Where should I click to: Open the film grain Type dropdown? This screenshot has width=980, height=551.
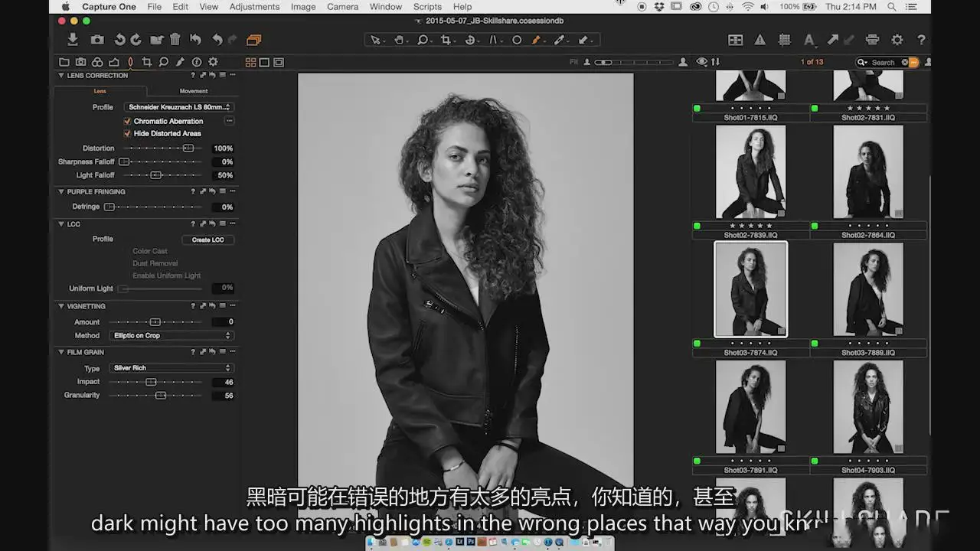click(171, 368)
